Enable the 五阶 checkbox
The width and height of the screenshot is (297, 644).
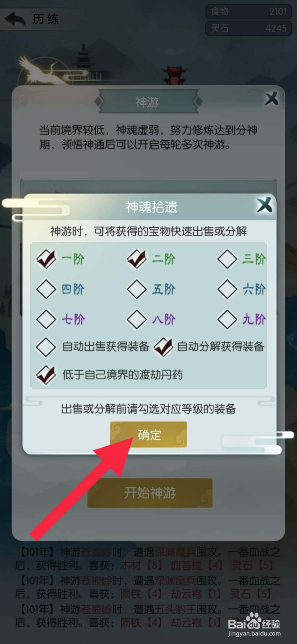point(137,289)
